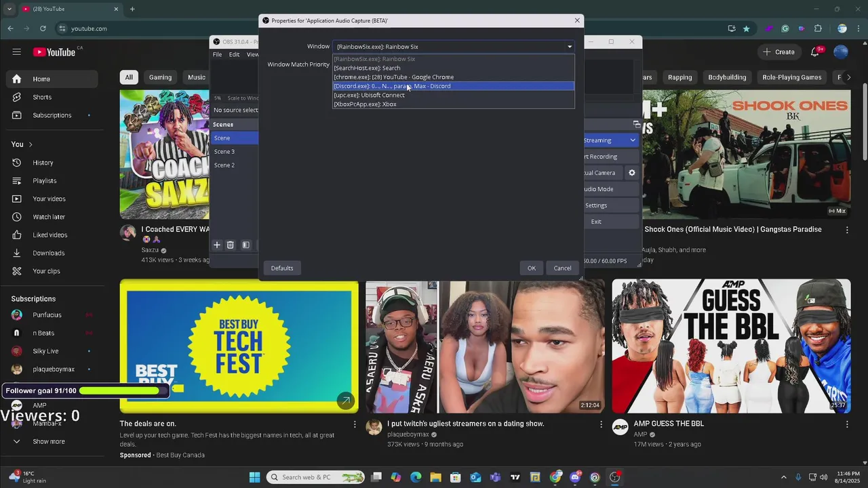Select Scene 3 in OBS Scenes list
Image resolution: width=868 pixels, height=488 pixels.
tap(234, 152)
